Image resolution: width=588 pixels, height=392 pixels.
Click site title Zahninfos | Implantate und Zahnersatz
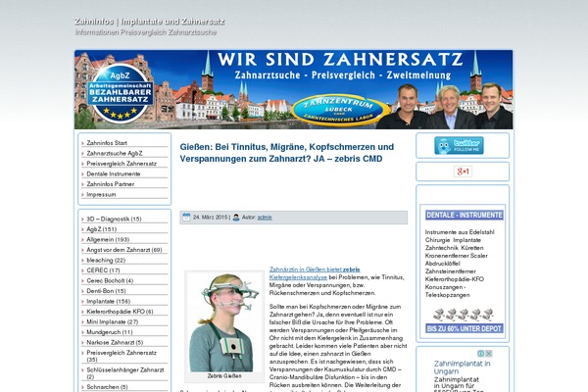click(150, 22)
